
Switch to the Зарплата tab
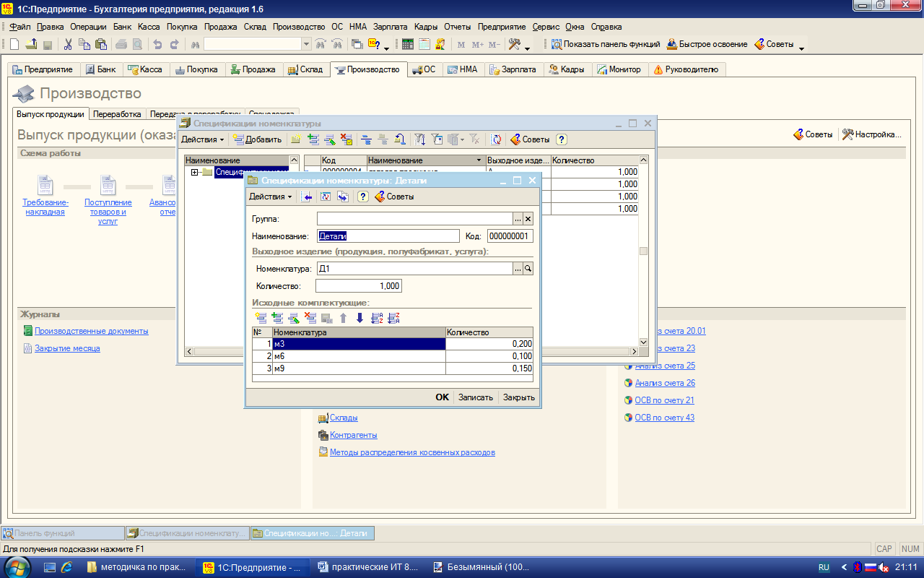pos(512,69)
